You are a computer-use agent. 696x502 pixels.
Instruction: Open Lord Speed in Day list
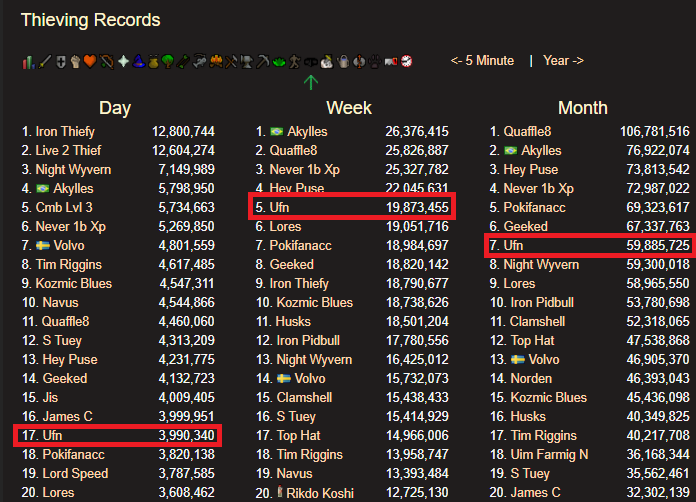pos(75,474)
